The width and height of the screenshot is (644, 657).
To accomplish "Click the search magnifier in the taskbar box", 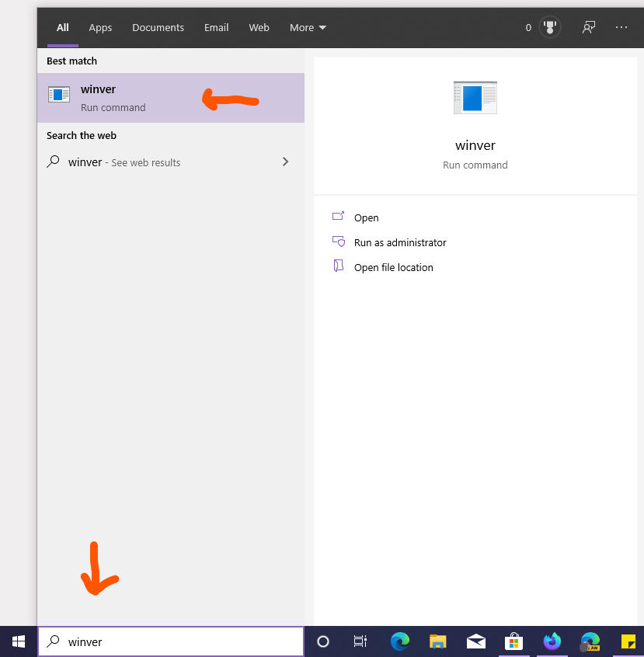I will click(x=53, y=641).
